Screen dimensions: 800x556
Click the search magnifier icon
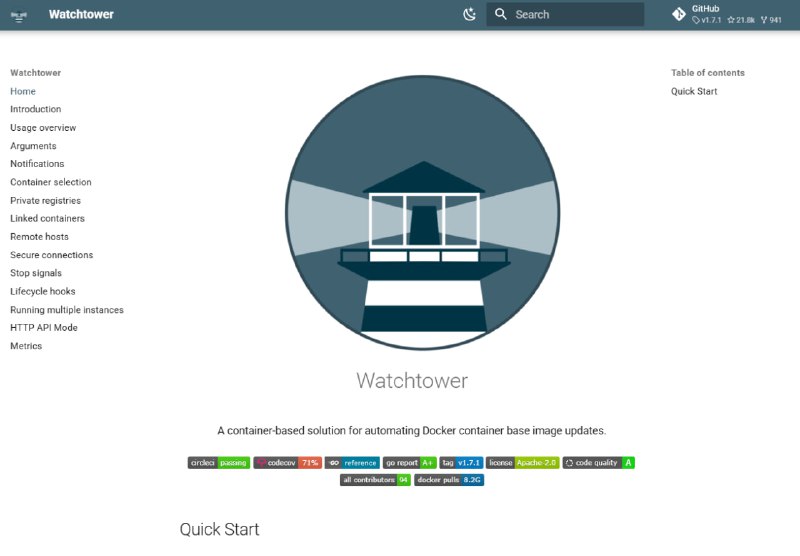501,14
